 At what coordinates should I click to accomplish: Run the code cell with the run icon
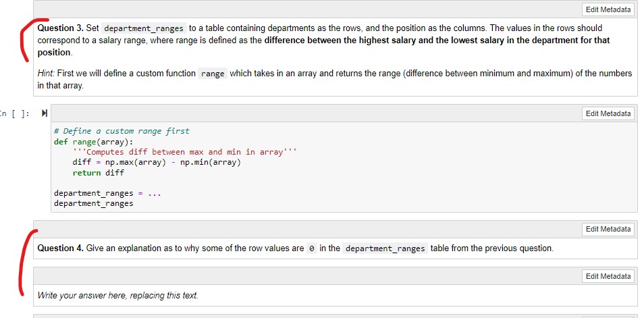click(45, 113)
